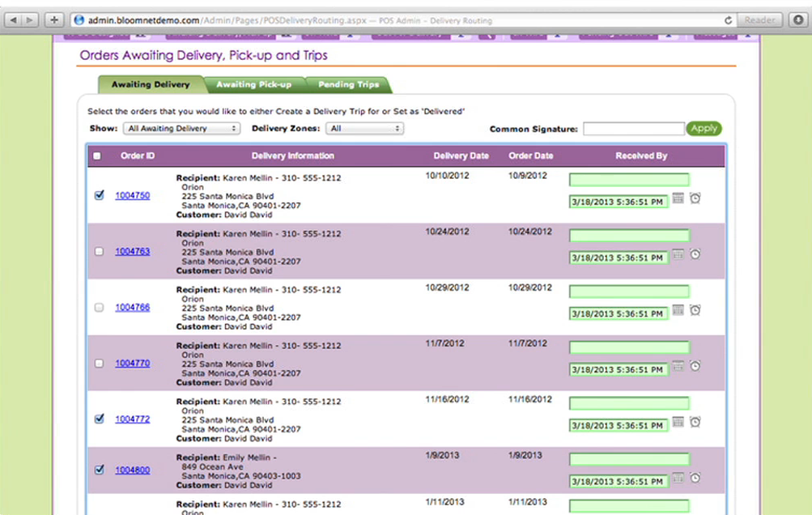
Task: Open calendar icon for order 1004766
Action: pos(678,310)
